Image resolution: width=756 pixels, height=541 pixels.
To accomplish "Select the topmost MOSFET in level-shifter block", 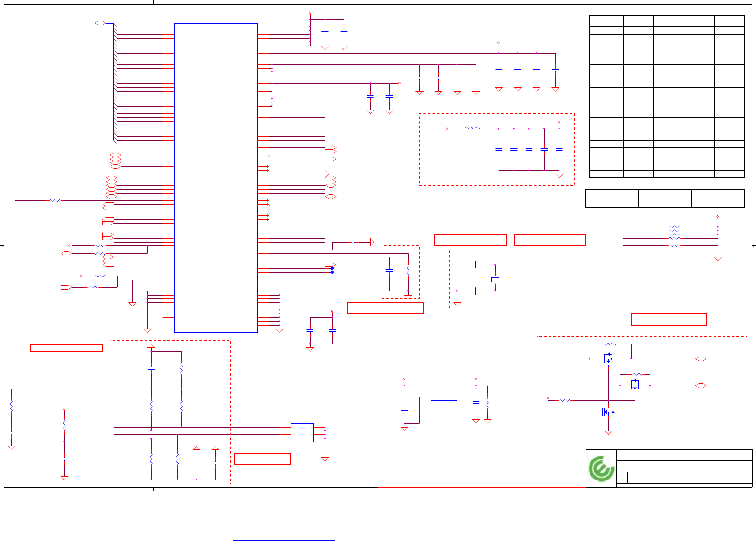I will click(x=608, y=358).
